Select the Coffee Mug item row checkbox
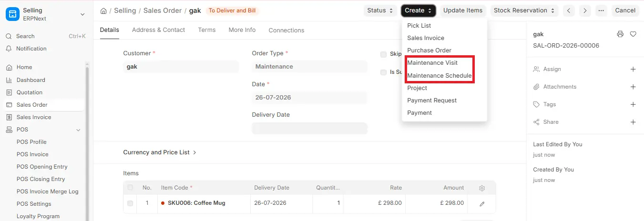The width and height of the screenshot is (644, 221). [130, 203]
